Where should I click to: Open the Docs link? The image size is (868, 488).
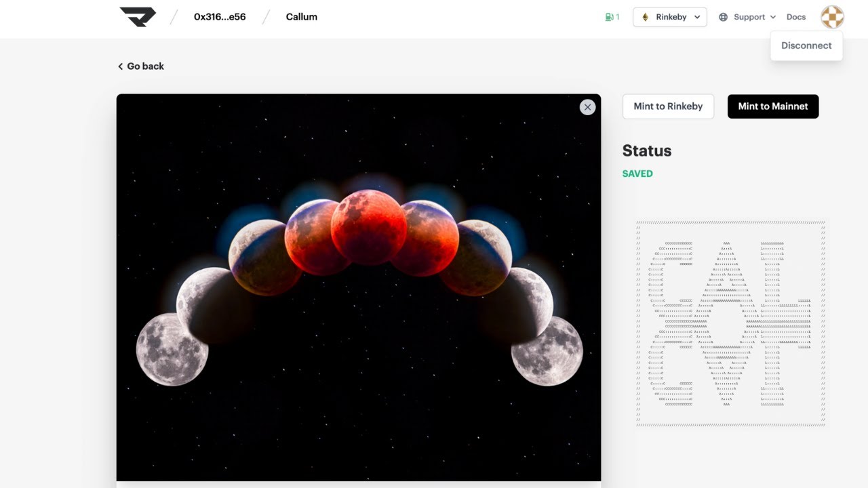click(796, 17)
